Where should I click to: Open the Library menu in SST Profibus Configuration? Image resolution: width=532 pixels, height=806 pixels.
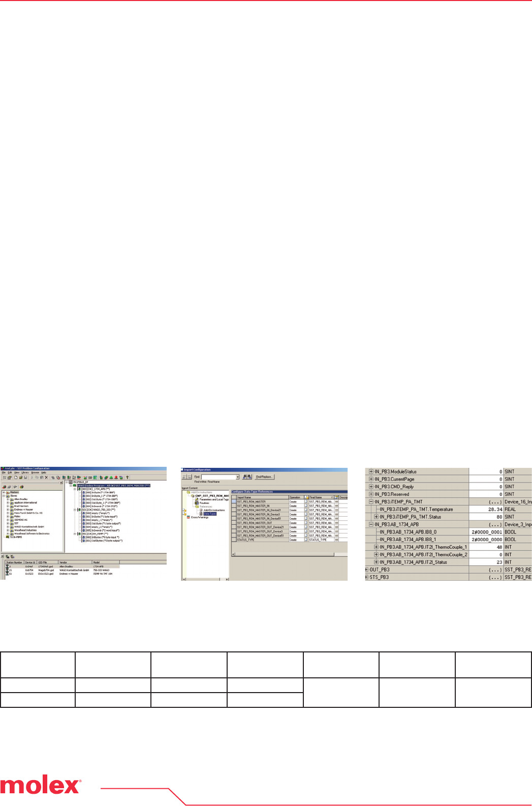(x=25, y=473)
